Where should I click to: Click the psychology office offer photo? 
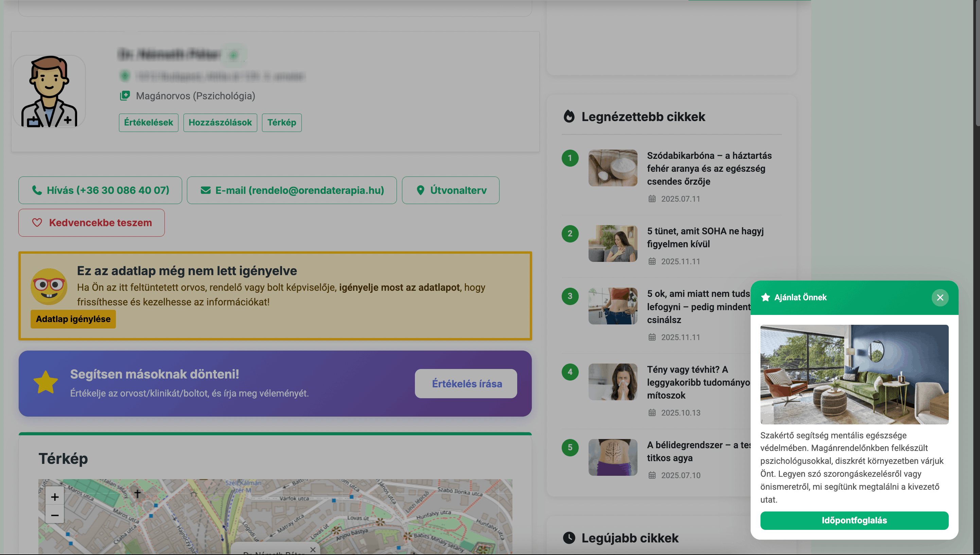[x=854, y=374]
